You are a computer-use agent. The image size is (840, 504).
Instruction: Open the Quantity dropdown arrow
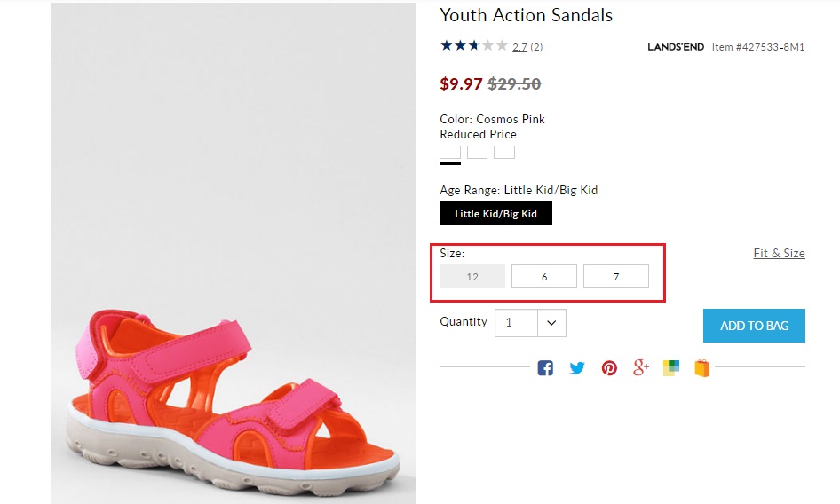[x=551, y=323]
